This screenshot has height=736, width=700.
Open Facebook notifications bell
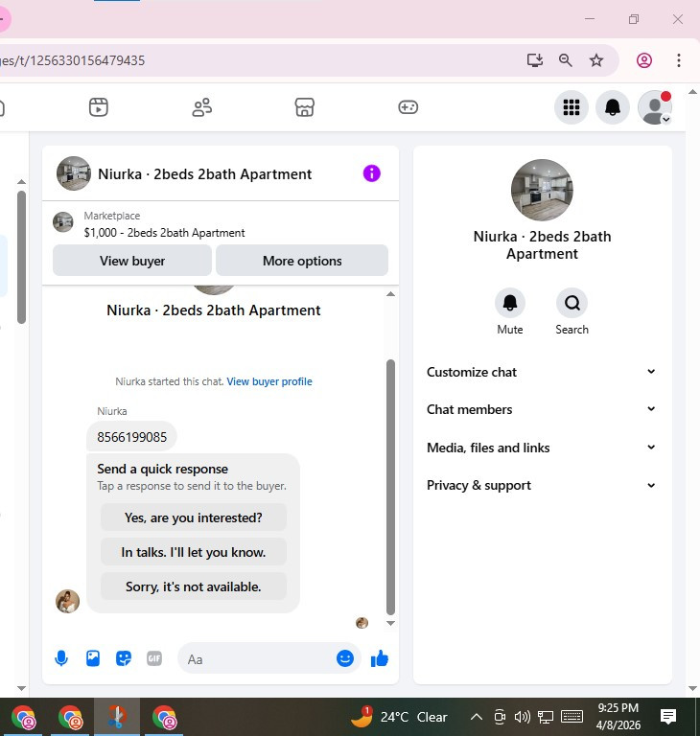tap(612, 107)
